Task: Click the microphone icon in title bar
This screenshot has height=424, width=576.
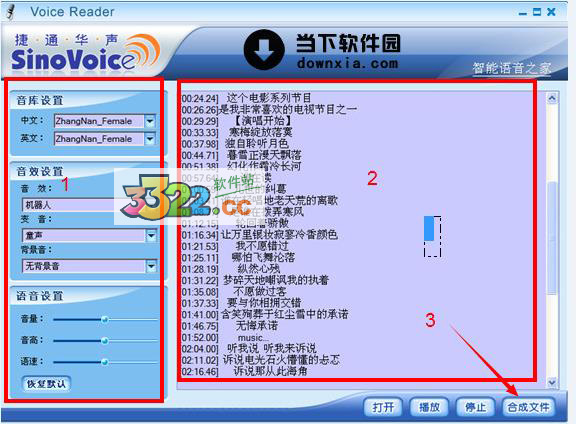Action: [x=11, y=12]
